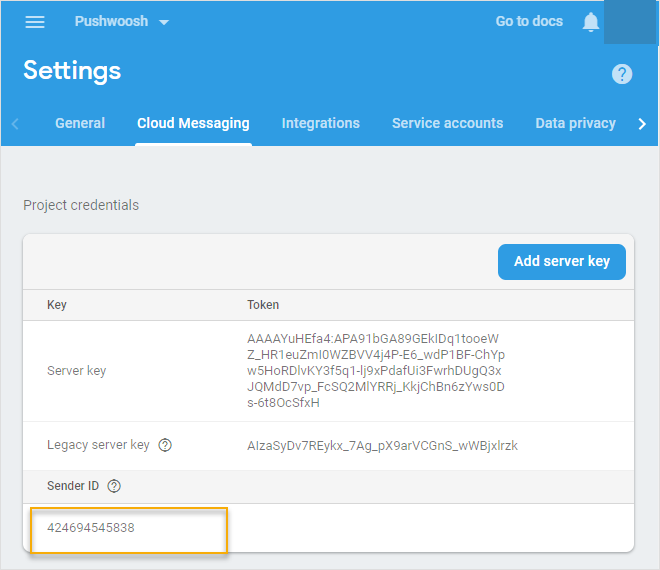Expand the Pushwoosh project dropdown
This screenshot has width=660, height=570.
click(122, 22)
